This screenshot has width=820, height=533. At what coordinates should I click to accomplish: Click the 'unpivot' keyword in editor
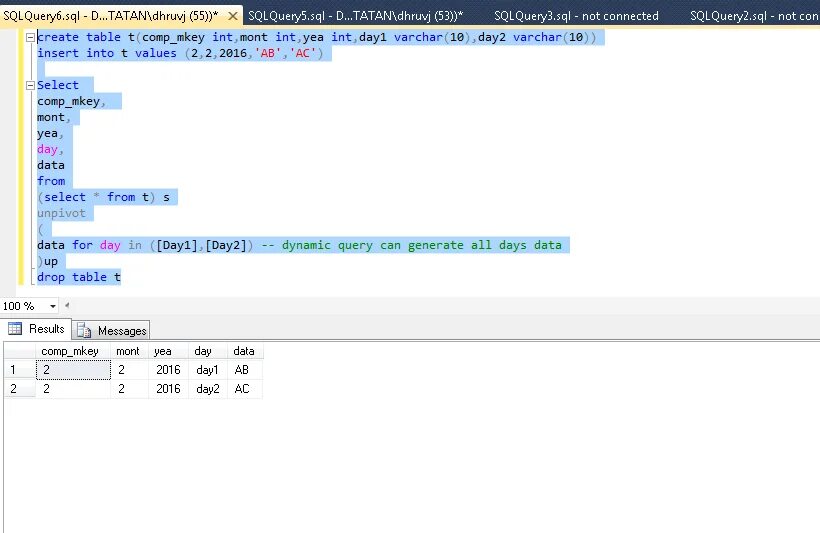point(61,213)
